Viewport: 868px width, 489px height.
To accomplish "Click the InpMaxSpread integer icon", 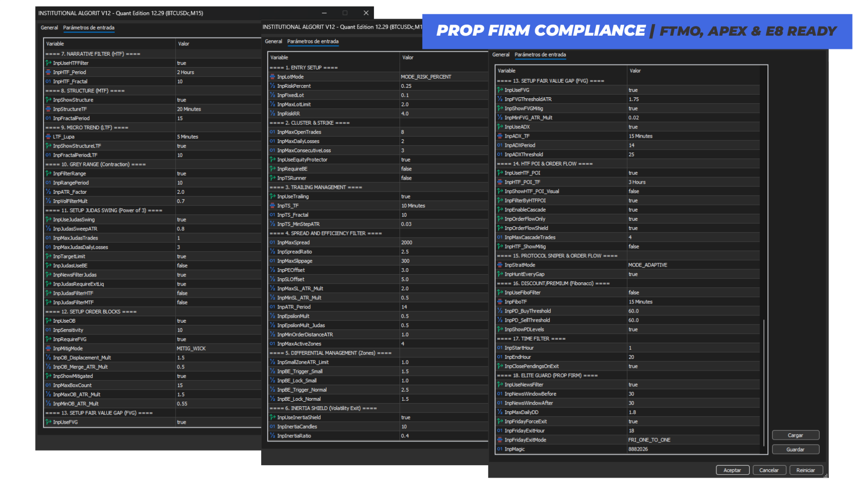I will (272, 243).
